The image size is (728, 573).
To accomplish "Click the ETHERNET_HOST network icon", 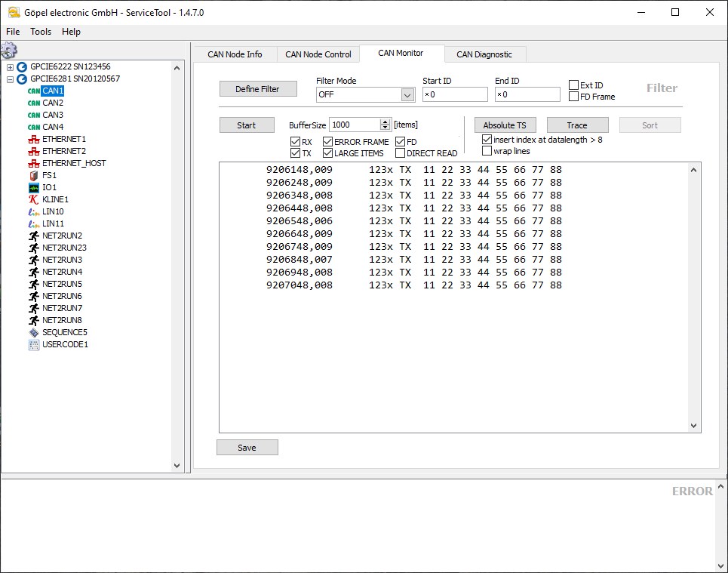I will (x=34, y=164).
